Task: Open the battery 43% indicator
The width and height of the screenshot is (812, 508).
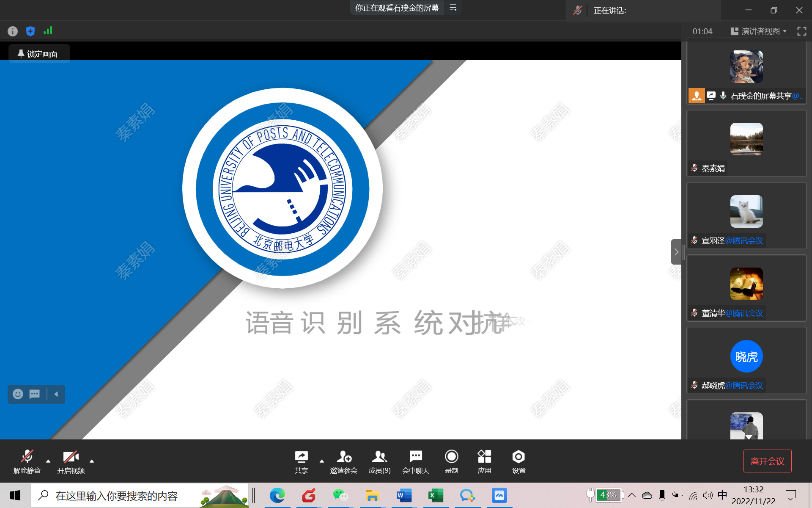Action: coord(605,495)
